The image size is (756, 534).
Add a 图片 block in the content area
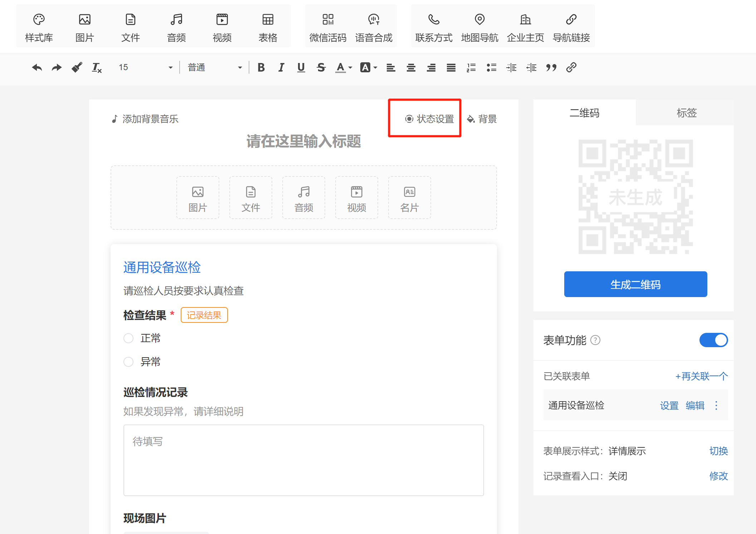[198, 198]
